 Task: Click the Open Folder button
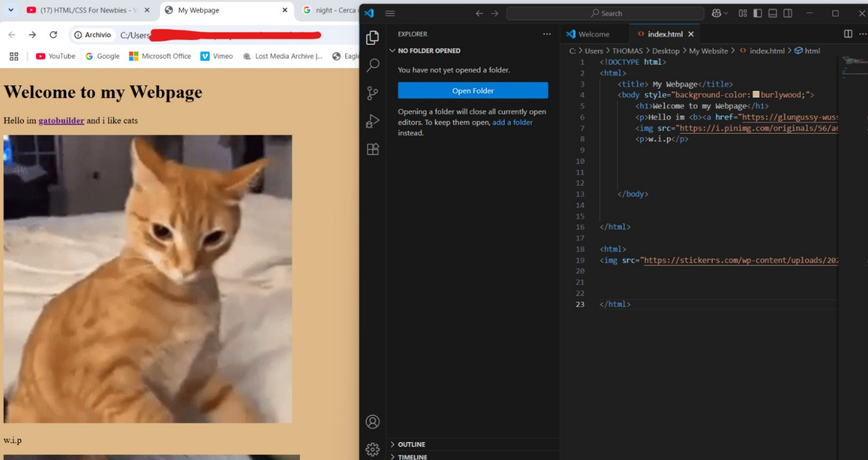point(473,91)
